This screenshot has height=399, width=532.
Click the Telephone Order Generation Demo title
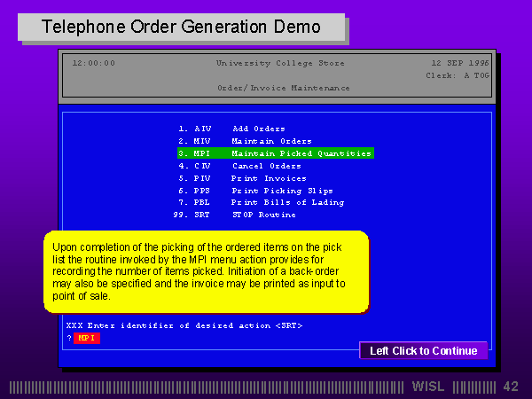(x=182, y=27)
